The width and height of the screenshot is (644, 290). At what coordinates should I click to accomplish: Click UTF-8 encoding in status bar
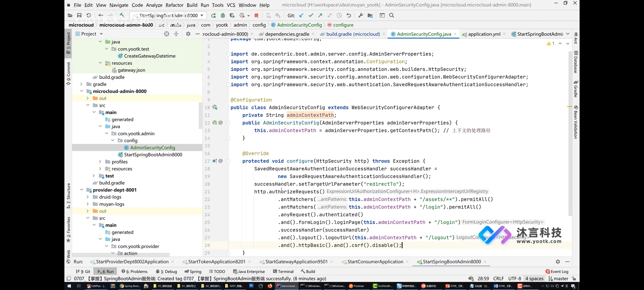click(514, 278)
